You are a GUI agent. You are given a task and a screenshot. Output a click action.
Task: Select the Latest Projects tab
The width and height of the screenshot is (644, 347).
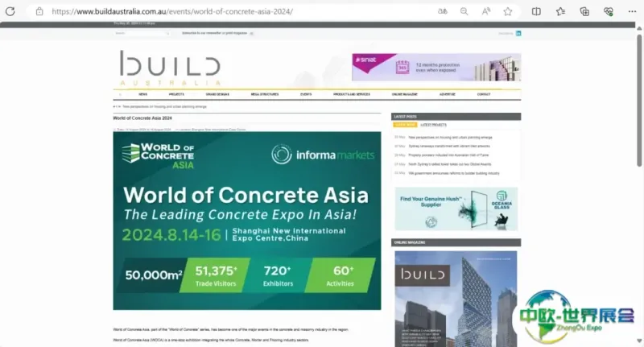click(433, 125)
